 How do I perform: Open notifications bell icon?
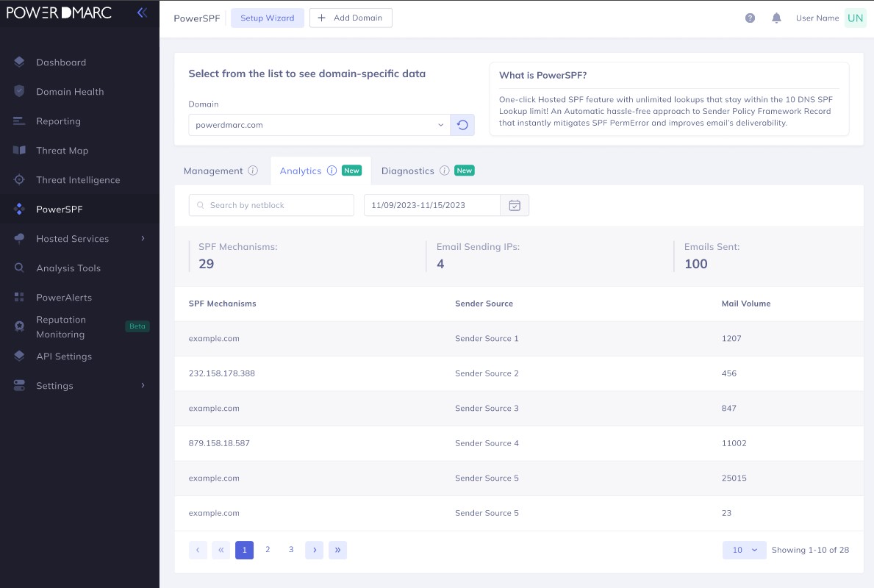click(776, 18)
